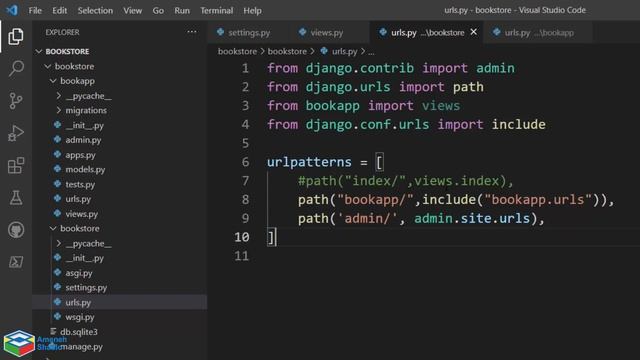Open the Edit menu
Viewport: 640px width, 360px height.
[60, 11]
